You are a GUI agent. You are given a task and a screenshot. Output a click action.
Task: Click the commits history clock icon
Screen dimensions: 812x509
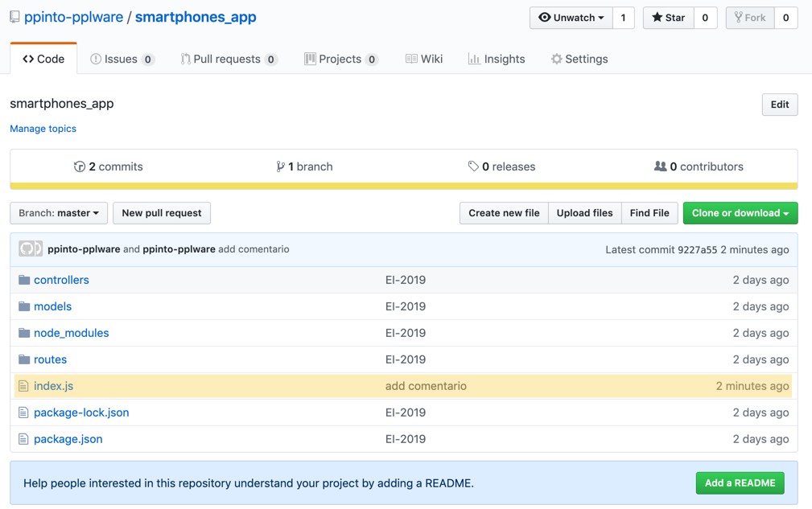click(x=79, y=166)
